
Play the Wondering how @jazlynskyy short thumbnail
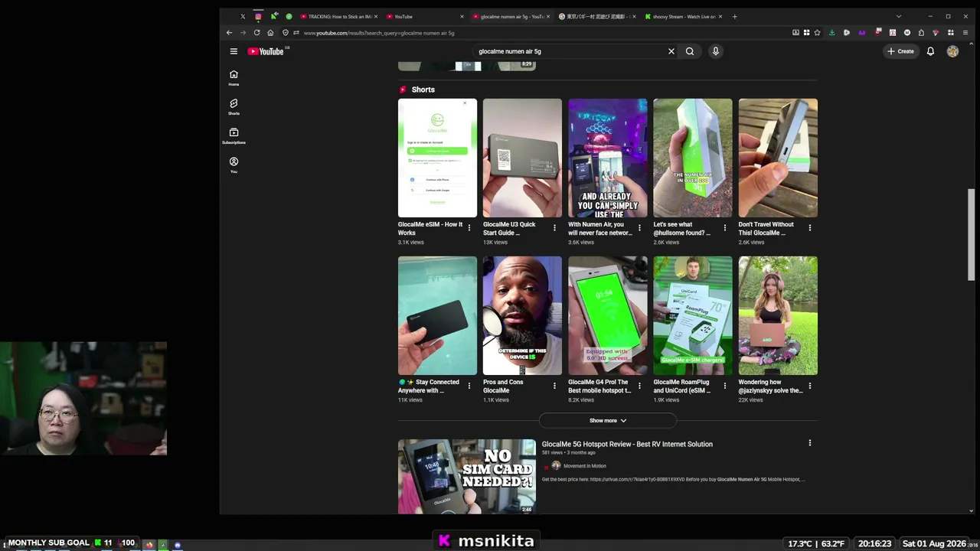point(778,315)
